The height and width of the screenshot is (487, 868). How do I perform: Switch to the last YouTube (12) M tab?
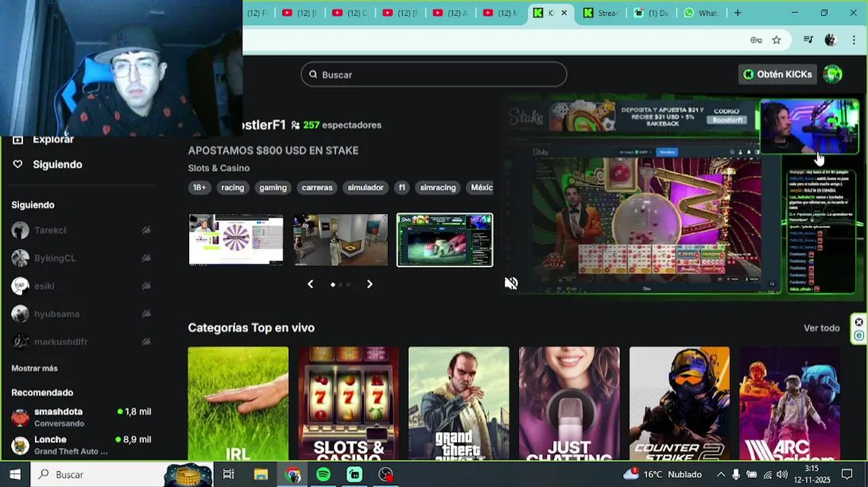[x=500, y=13]
